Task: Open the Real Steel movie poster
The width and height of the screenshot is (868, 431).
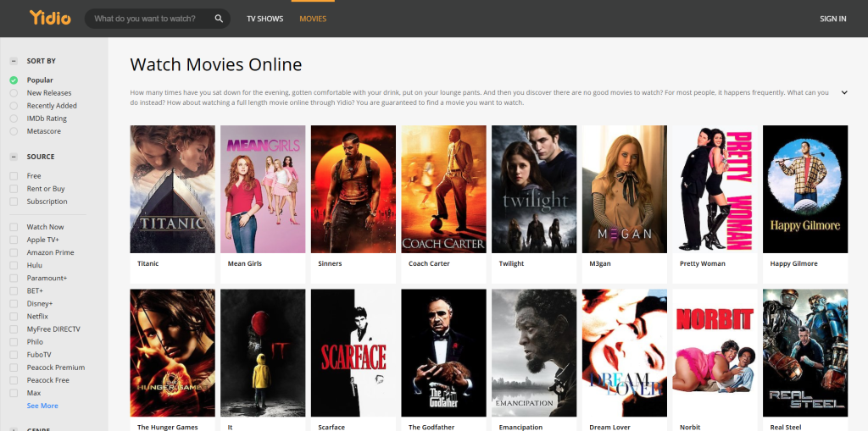Action: click(805, 353)
